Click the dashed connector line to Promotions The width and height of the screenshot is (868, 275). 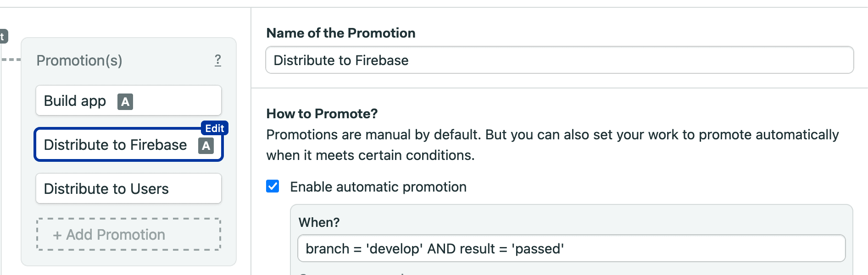[11, 60]
